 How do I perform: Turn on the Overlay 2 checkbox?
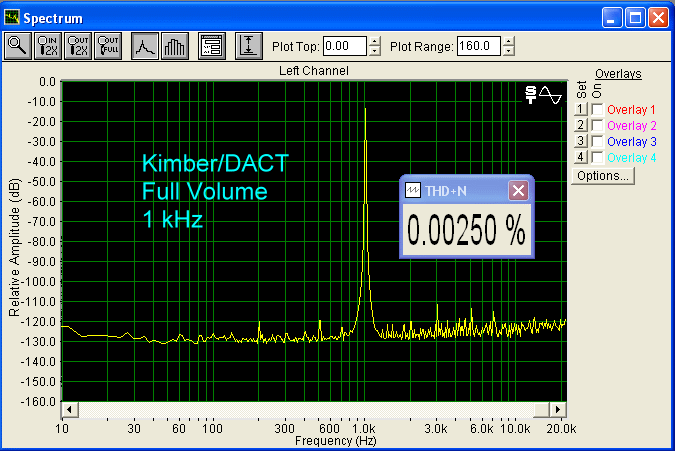point(597,125)
